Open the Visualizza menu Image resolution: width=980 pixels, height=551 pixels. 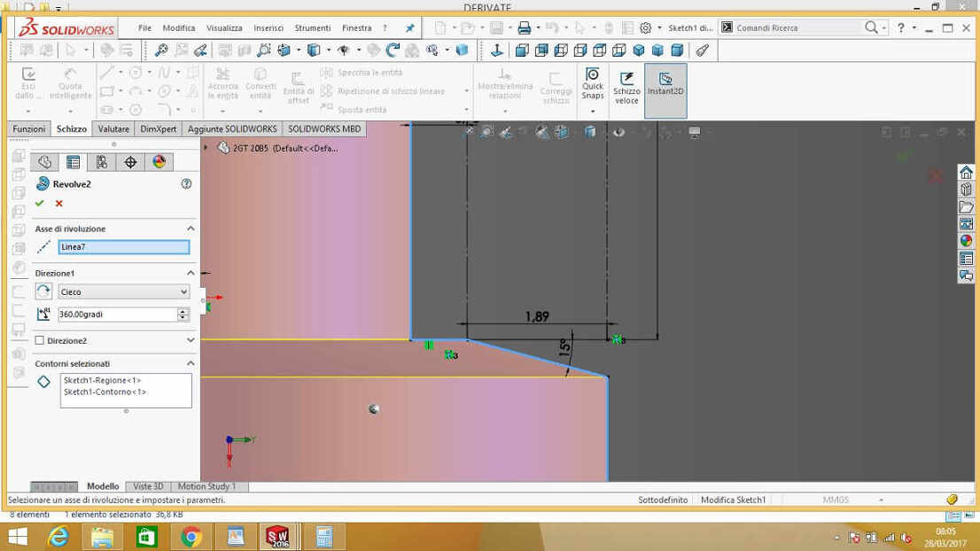pos(224,28)
